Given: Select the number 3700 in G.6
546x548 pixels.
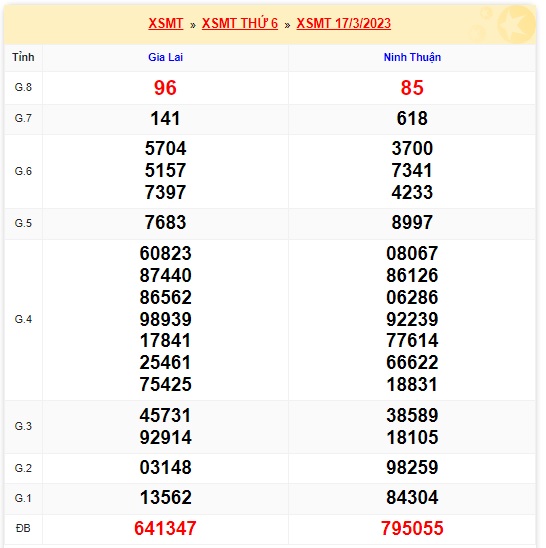Looking at the screenshot, I should click(x=412, y=148).
